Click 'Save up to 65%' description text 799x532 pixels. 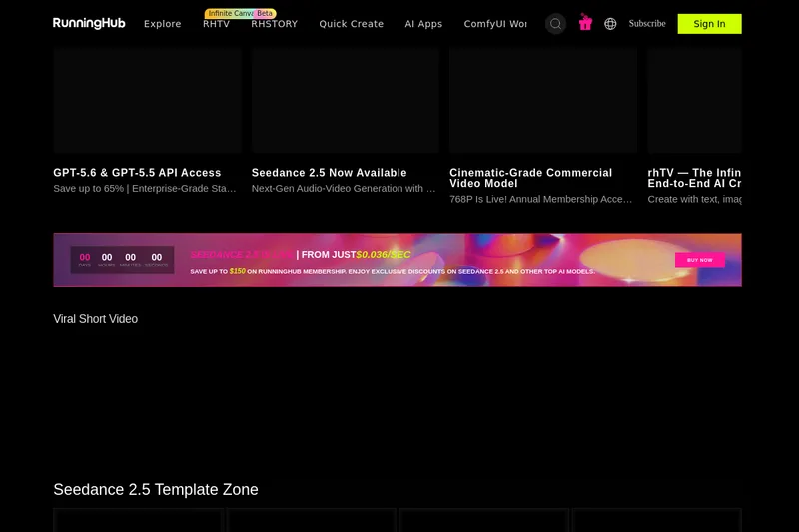pos(145,189)
